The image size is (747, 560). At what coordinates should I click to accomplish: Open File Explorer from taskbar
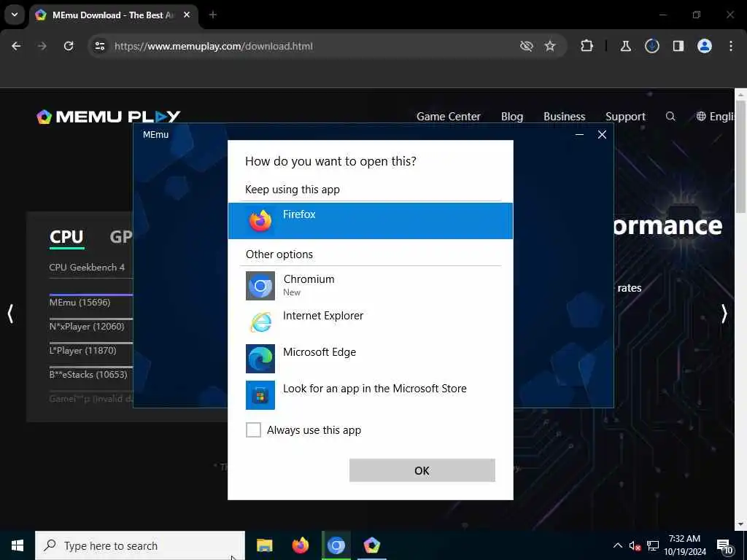pos(264,545)
